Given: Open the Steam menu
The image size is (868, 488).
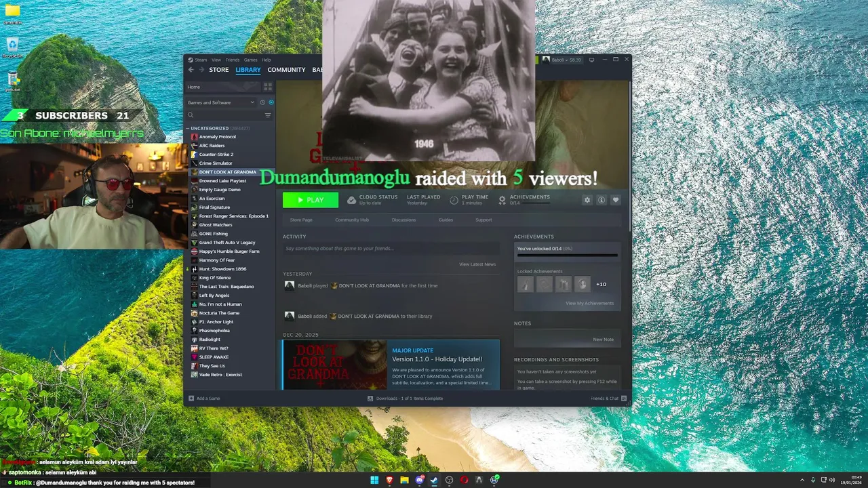Looking at the screenshot, I should [x=201, y=60].
